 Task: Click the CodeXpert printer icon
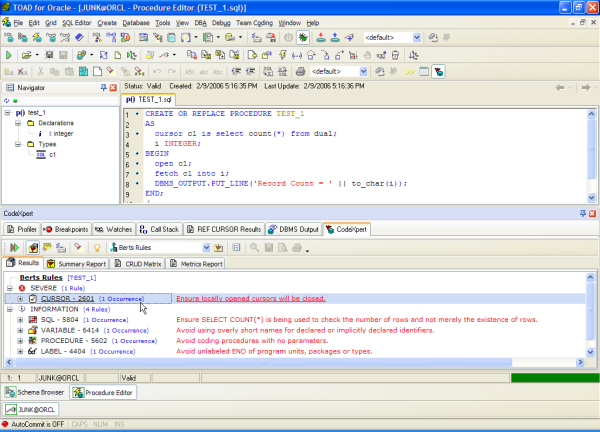(297, 248)
